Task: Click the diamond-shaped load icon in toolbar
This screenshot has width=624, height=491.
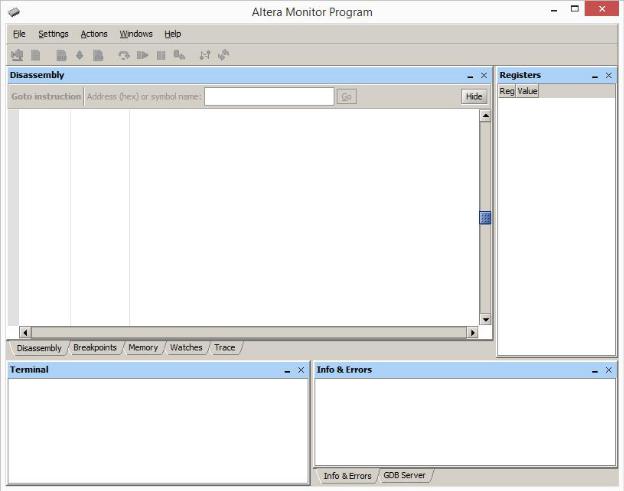Action: click(80, 55)
